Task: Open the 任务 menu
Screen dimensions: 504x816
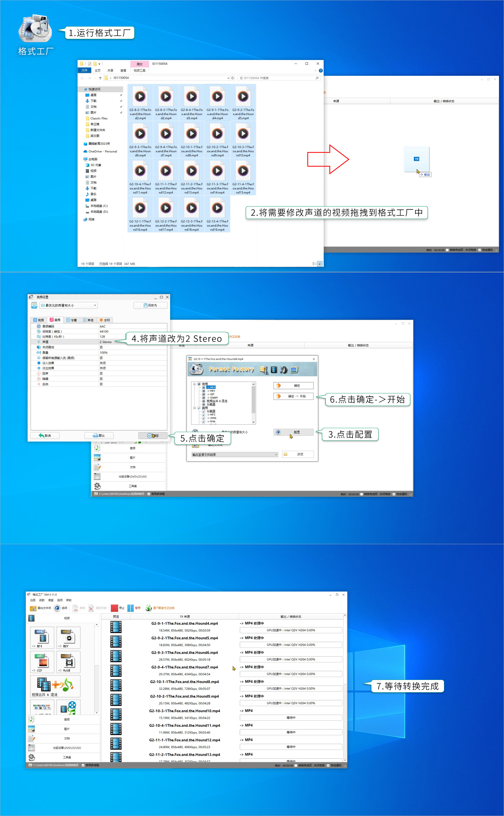Action: [33, 600]
